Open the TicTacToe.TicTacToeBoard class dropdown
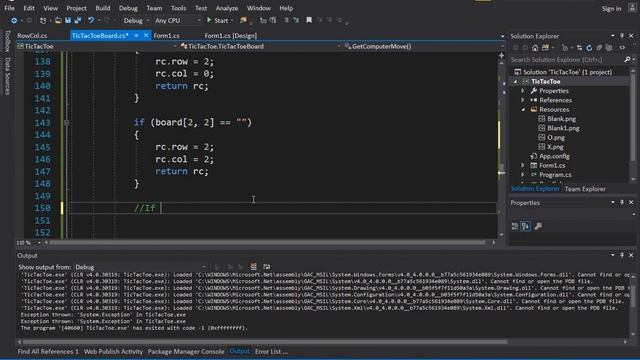 pyautogui.click(x=261, y=47)
